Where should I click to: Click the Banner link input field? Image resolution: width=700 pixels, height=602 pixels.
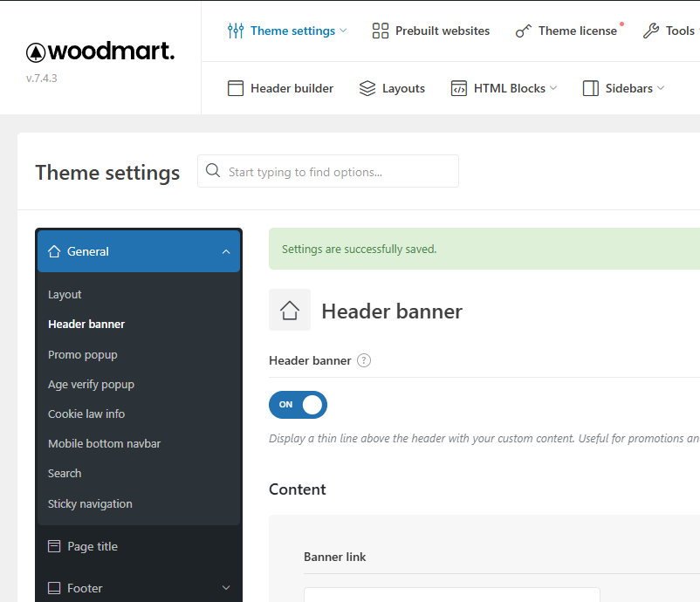[452, 595]
